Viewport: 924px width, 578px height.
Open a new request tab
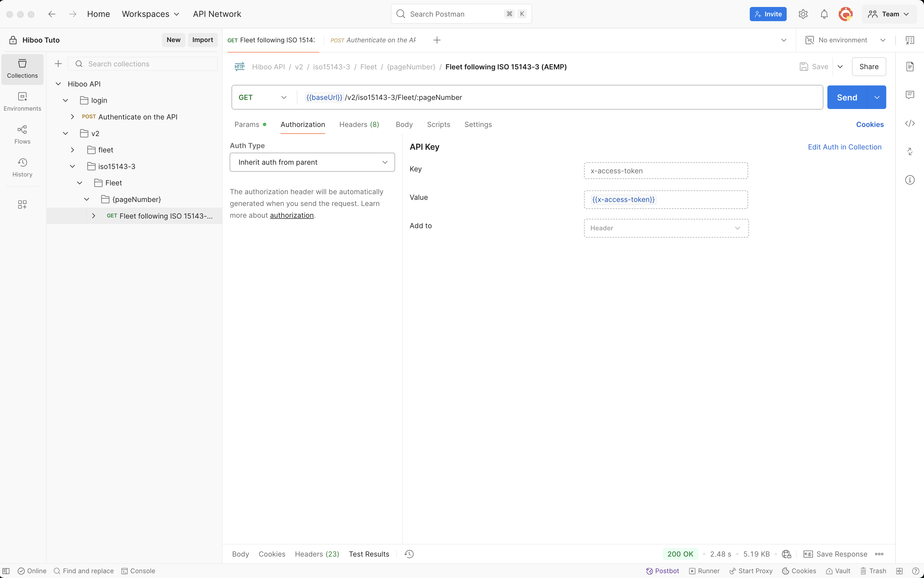(x=437, y=40)
